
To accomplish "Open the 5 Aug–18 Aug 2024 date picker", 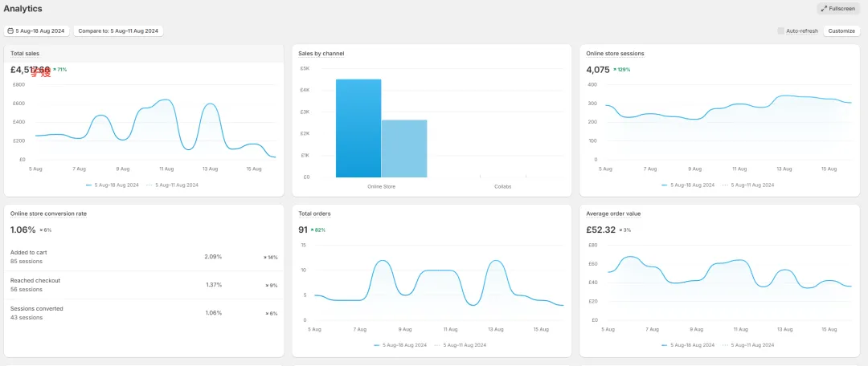I will 36,31.
